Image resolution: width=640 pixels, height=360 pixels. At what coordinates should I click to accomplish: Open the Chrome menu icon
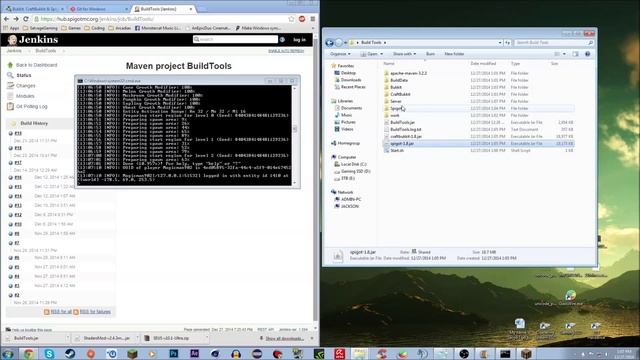click(x=313, y=19)
